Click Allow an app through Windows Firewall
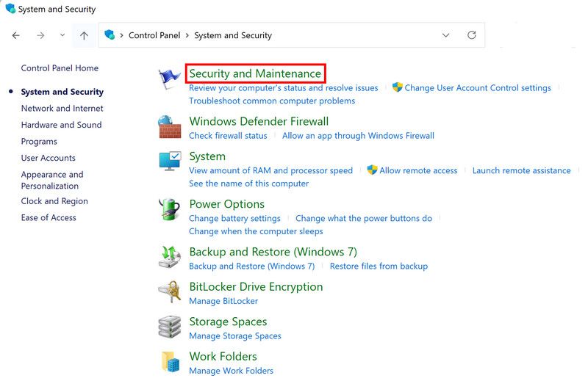Viewport: 588px width, 381px height. [x=358, y=136]
